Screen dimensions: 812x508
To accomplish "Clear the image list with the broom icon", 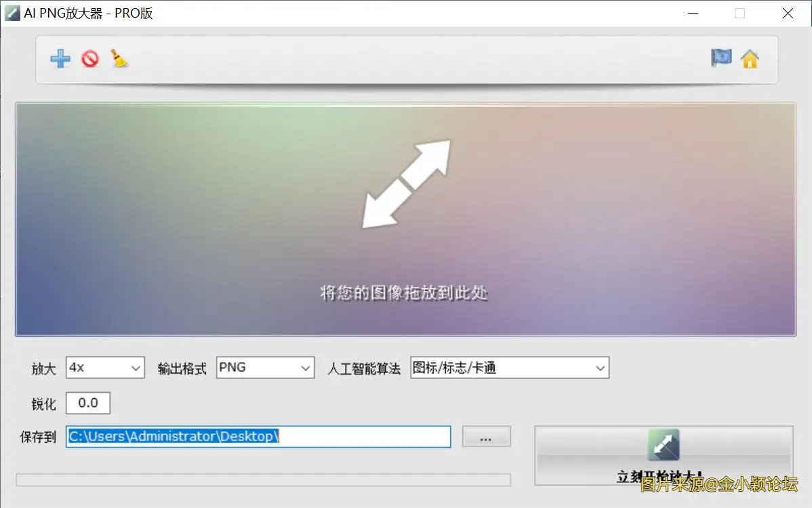I will pyautogui.click(x=119, y=58).
